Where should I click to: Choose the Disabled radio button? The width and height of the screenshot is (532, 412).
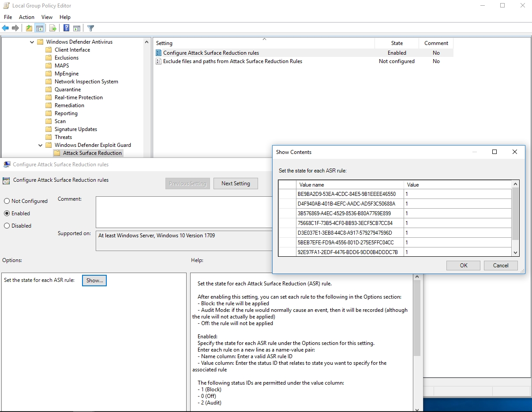coord(7,226)
